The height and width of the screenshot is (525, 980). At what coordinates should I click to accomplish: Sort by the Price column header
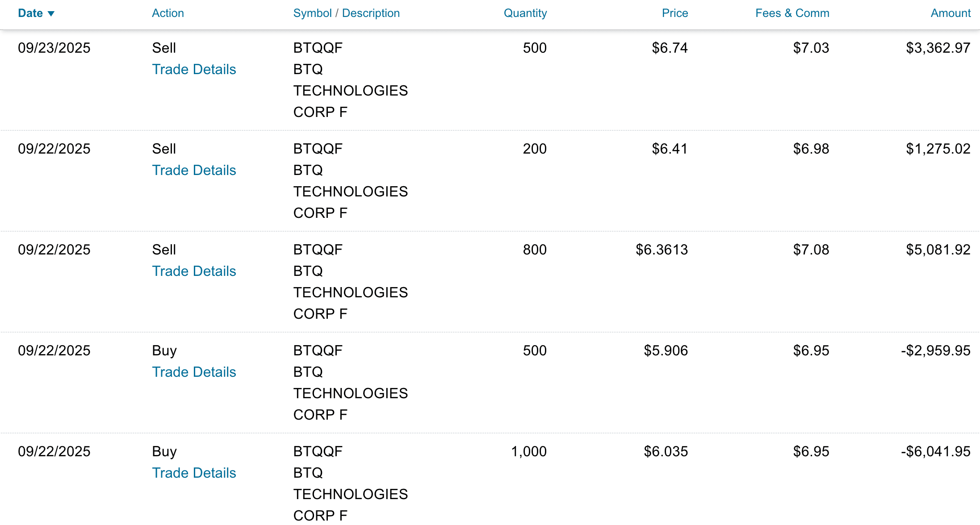tap(674, 13)
